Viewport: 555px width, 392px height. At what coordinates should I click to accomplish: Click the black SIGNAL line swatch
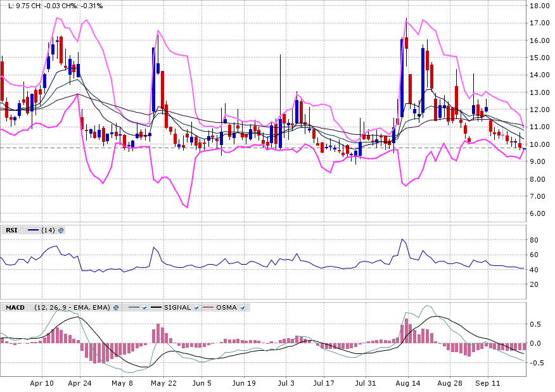156,308
